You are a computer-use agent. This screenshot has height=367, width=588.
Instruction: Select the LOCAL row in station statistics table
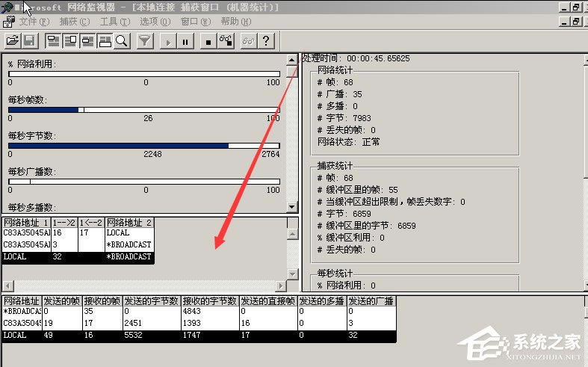199,336
